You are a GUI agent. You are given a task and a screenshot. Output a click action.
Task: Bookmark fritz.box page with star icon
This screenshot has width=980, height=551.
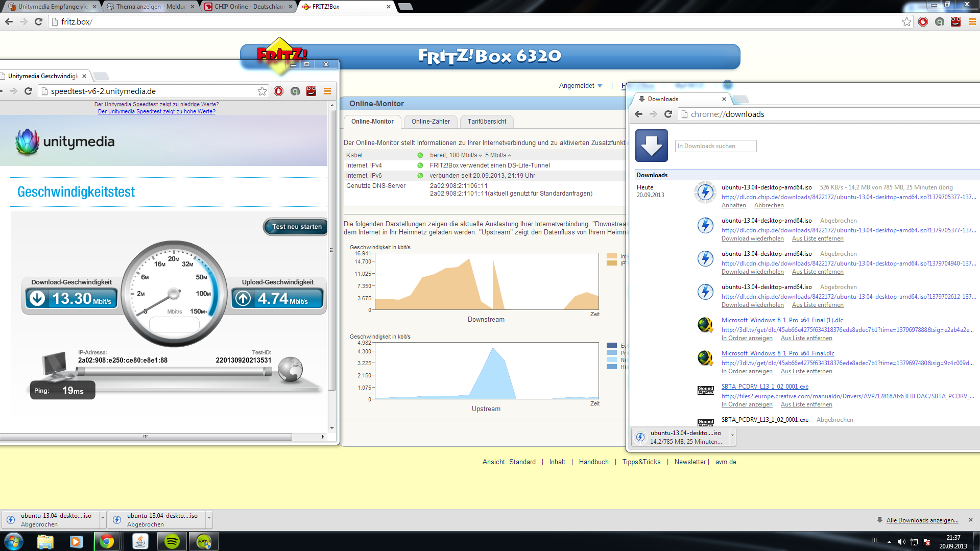point(906,21)
